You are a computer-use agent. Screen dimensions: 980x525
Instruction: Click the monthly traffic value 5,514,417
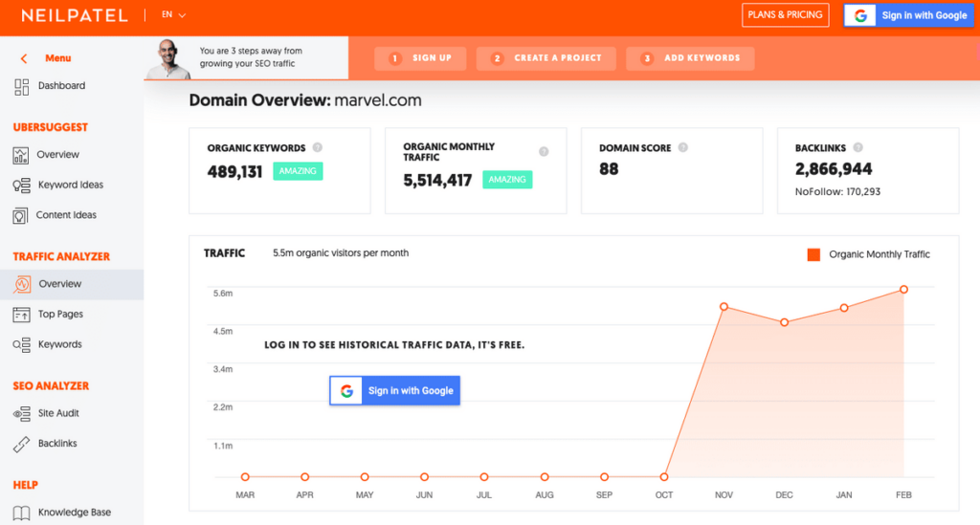coord(437,181)
